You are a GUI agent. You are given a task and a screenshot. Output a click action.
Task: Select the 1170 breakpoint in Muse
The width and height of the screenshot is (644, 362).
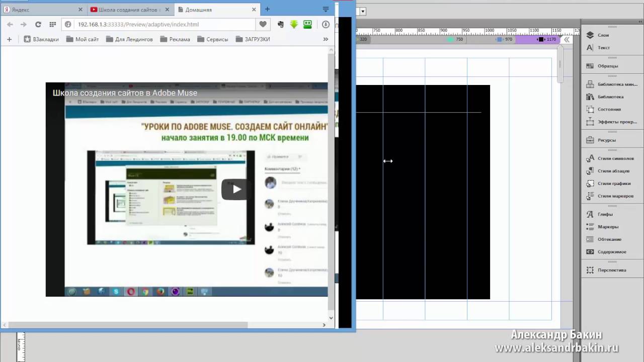pos(547,39)
